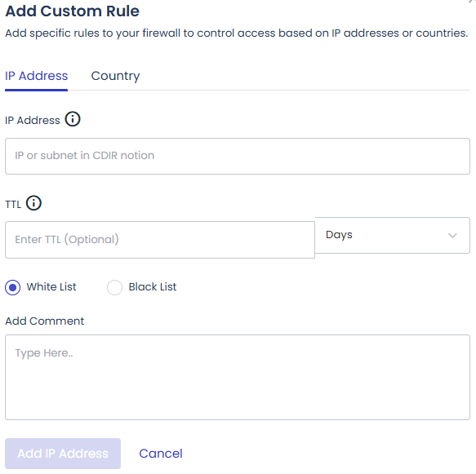
Task: Click the info icon beside IP Address label
Action: pyautogui.click(x=73, y=119)
